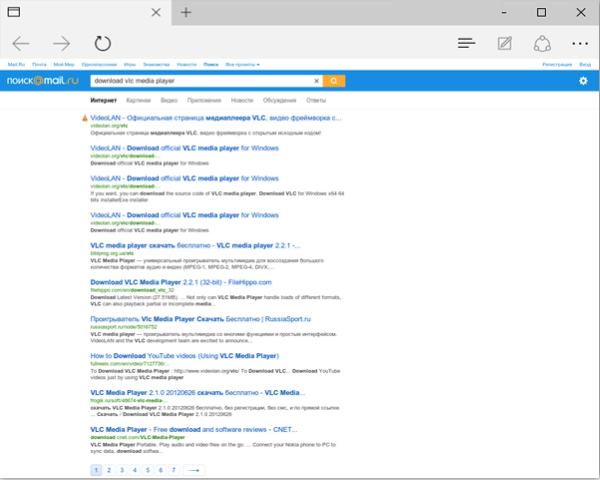The width and height of the screenshot is (600, 480).
Task: Click snippet 'If you want, you can download the source code'
Action: point(217,197)
